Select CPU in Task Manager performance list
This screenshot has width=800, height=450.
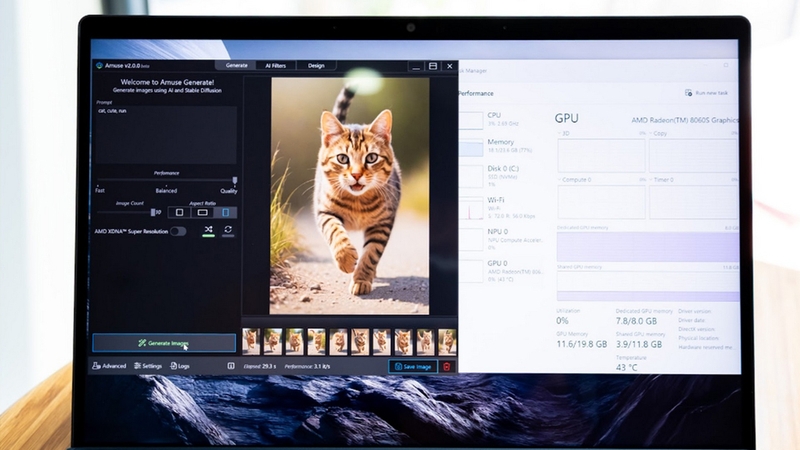[503, 119]
